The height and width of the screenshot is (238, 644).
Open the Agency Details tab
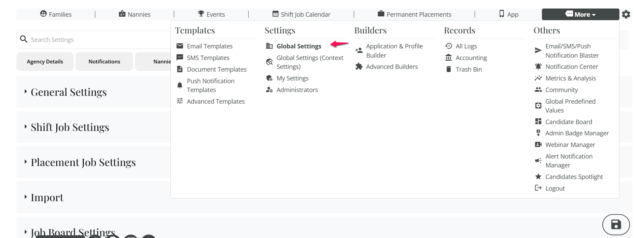[x=45, y=61]
